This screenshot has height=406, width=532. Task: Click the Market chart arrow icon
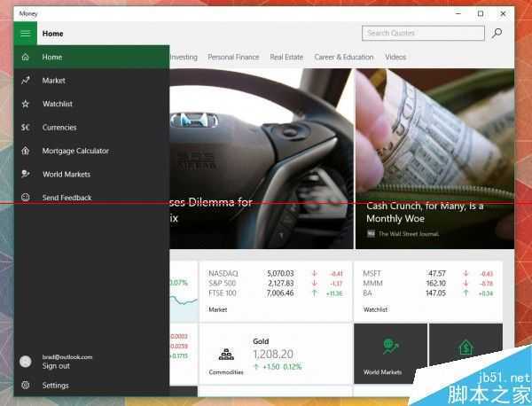[x=26, y=81]
